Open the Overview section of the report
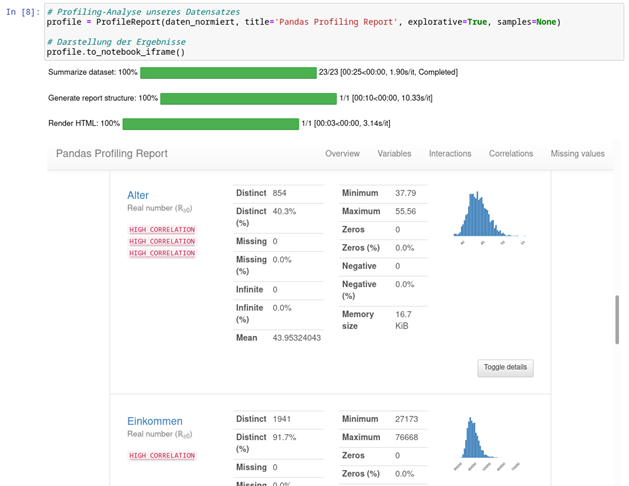Screen dimensions: 629x486 pyautogui.click(x=342, y=154)
